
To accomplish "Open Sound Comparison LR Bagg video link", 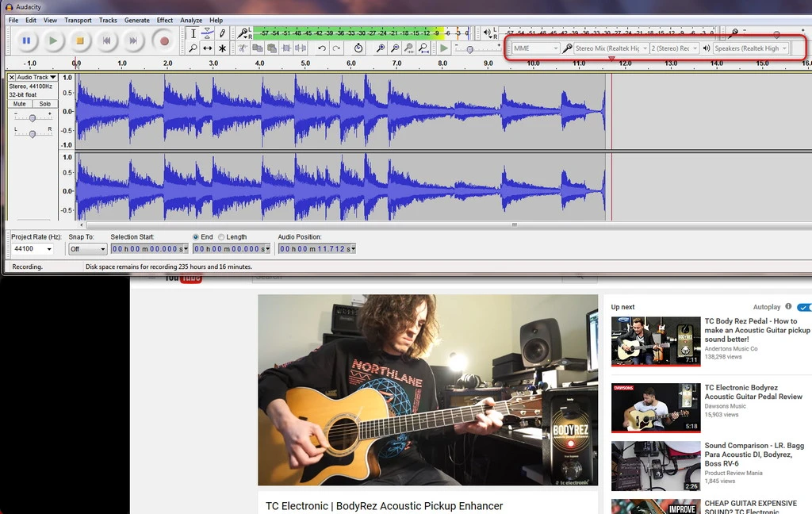I will pyautogui.click(x=754, y=455).
